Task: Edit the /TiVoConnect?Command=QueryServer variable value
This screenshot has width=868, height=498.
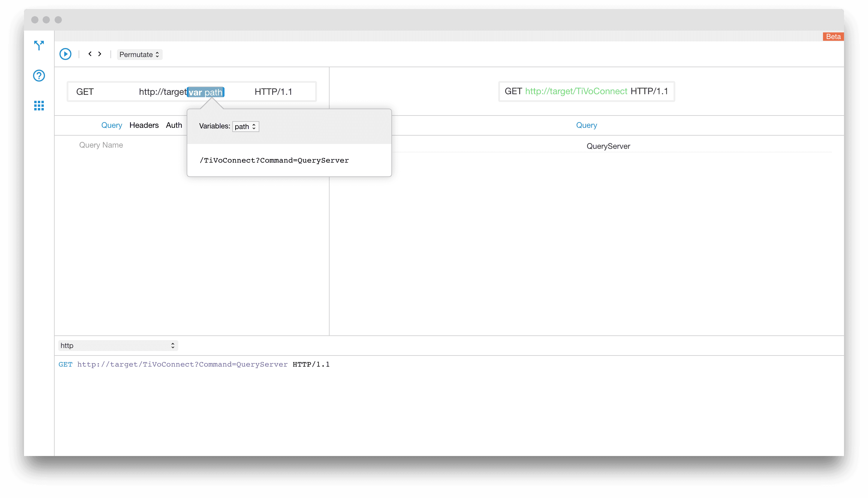Action: pyautogui.click(x=274, y=160)
